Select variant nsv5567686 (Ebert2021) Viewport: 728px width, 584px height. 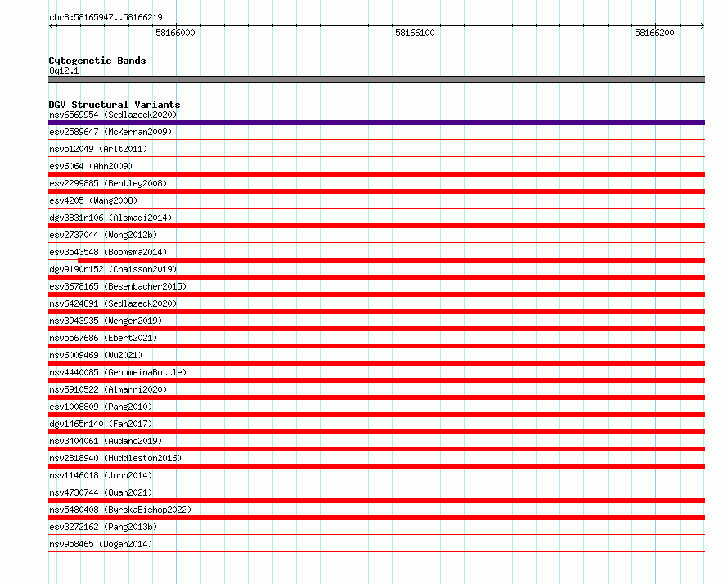[103, 338]
